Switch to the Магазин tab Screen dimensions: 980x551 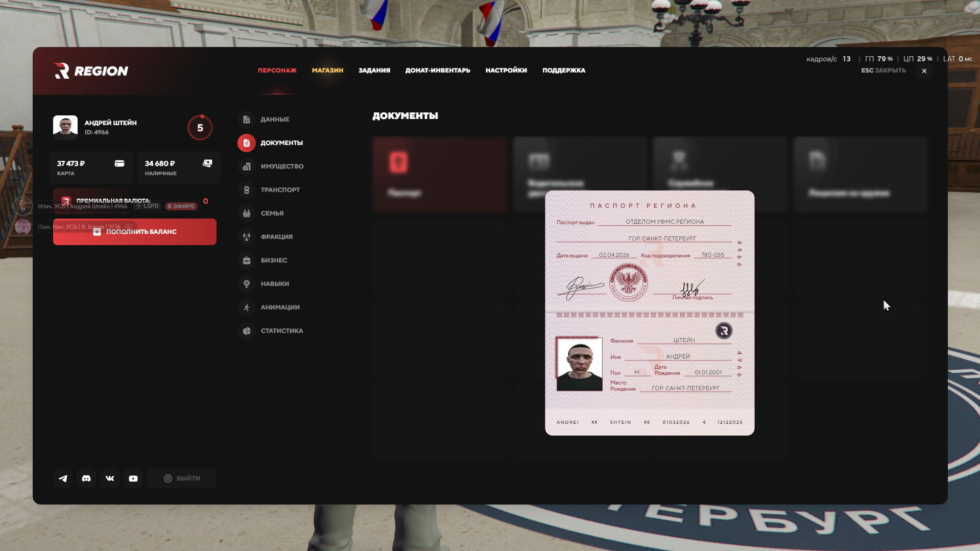[x=327, y=70]
